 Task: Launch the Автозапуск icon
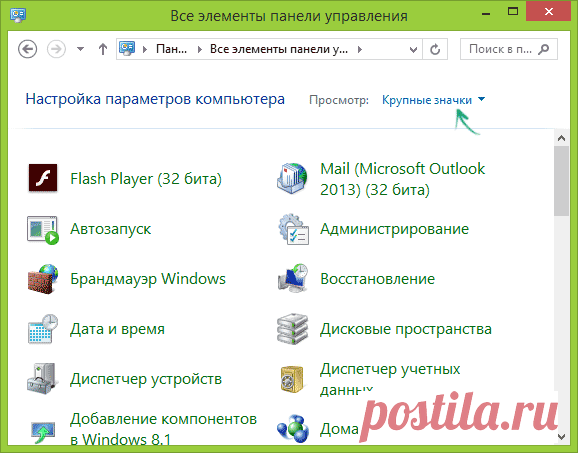(43, 230)
